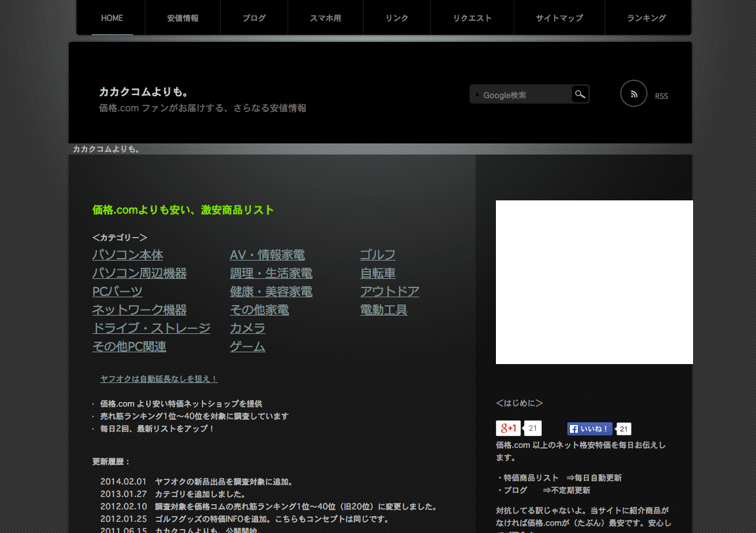Image resolution: width=756 pixels, height=533 pixels.
Task: Open the 電動工具 category link
Action: pyautogui.click(x=383, y=310)
